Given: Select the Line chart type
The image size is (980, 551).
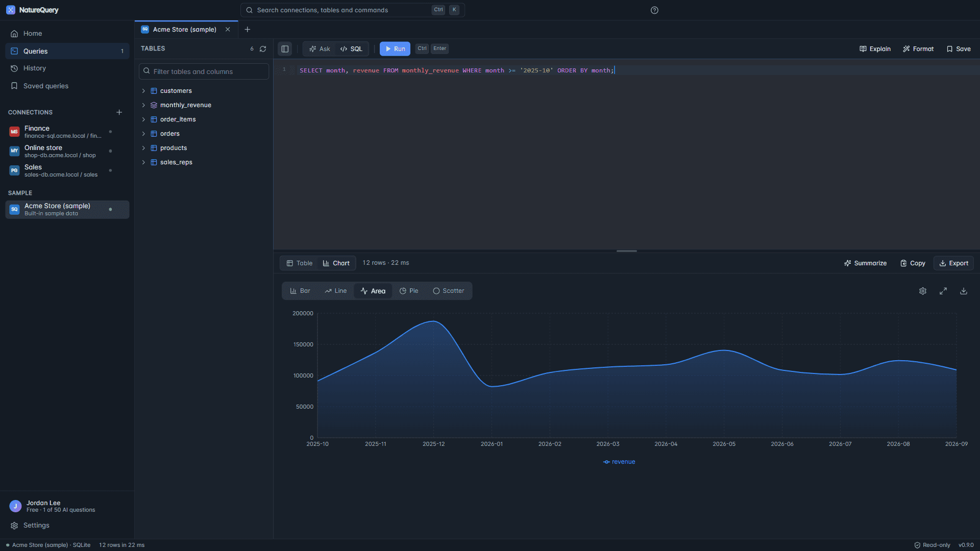Looking at the screenshot, I should point(336,291).
